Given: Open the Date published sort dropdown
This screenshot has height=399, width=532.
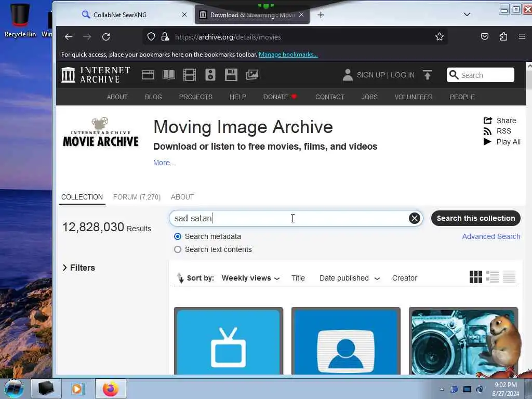Looking at the screenshot, I should (x=350, y=278).
